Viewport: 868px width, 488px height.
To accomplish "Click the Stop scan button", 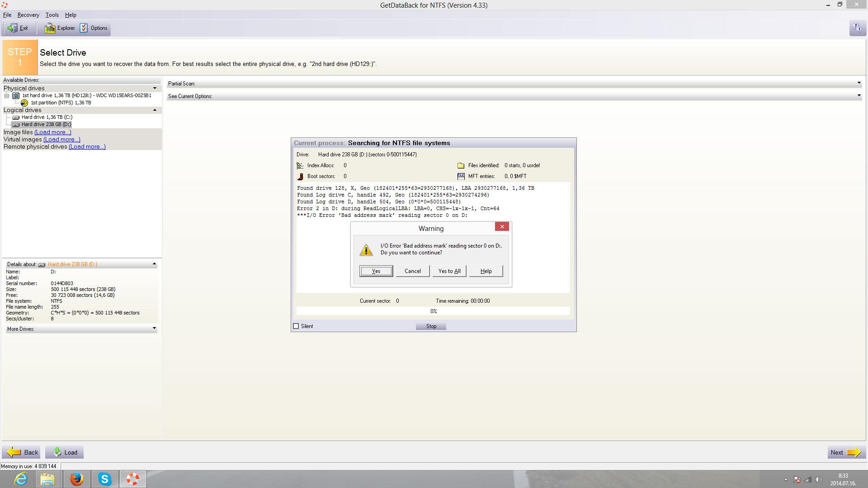I will coord(431,326).
